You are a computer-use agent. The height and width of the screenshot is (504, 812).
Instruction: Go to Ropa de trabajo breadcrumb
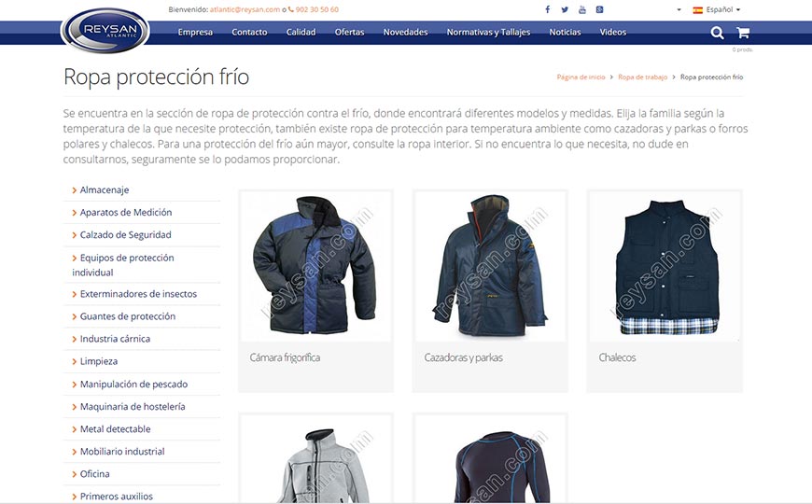pyautogui.click(x=643, y=77)
